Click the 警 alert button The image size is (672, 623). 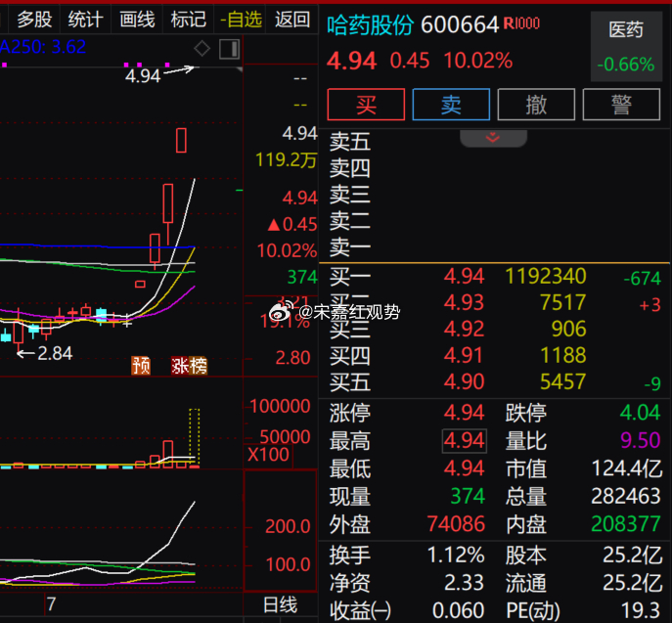pyautogui.click(x=621, y=104)
